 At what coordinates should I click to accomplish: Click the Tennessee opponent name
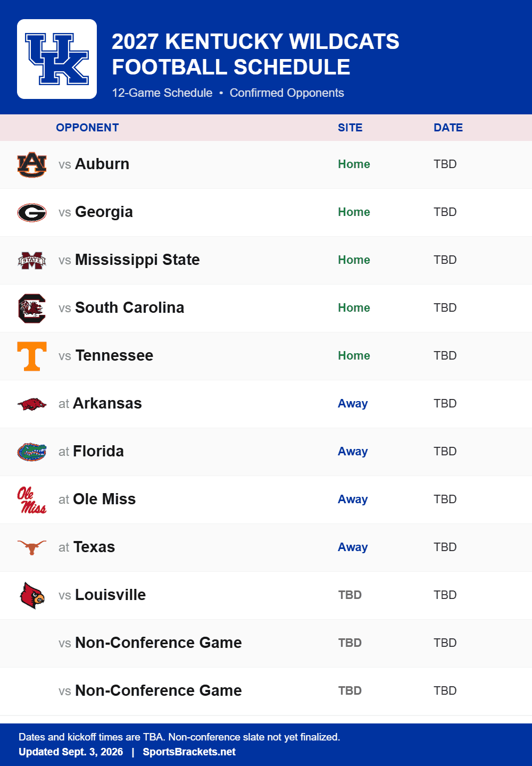[x=114, y=355]
